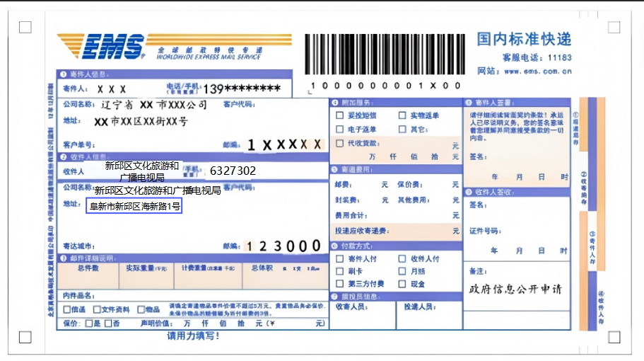Check the 其它 additional service box
This screenshot has height=361, width=644.
click(x=402, y=129)
